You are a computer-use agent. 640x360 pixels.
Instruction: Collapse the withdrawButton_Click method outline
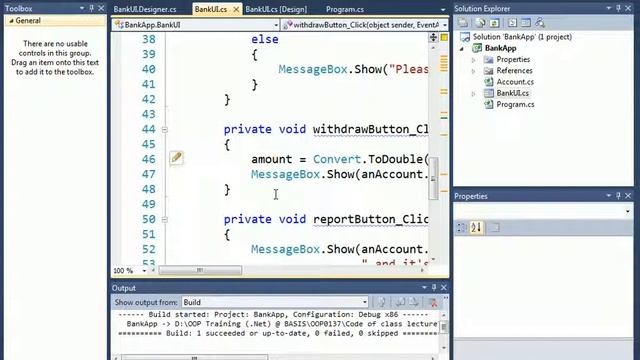click(x=164, y=130)
